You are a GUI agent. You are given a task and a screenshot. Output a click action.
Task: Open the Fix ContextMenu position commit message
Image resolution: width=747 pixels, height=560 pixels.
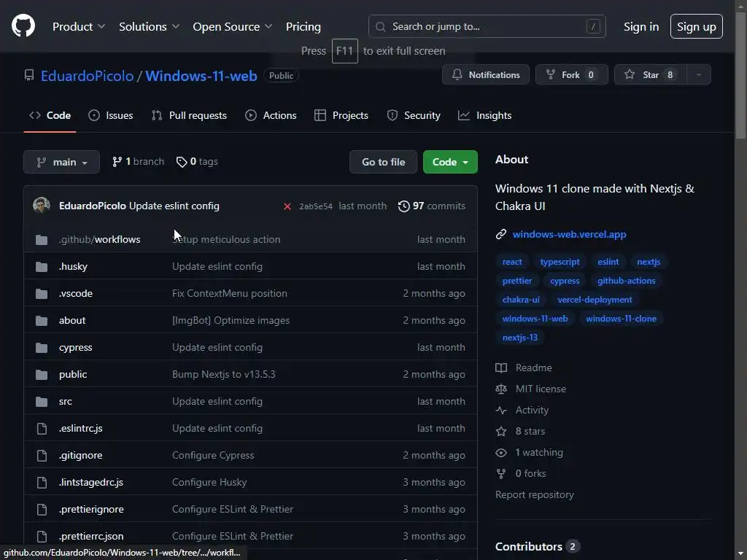coord(230,293)
